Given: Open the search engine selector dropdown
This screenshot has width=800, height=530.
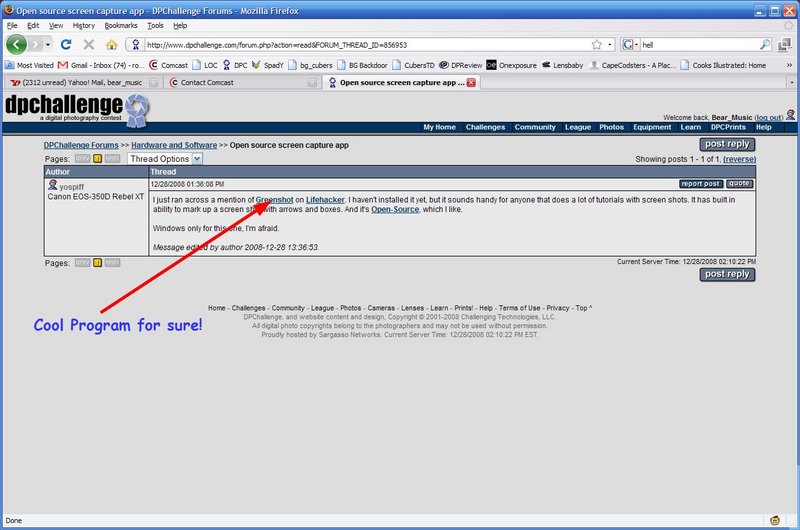Looking at the screenshot, I should pyautogui.click(x=630, y=45).
